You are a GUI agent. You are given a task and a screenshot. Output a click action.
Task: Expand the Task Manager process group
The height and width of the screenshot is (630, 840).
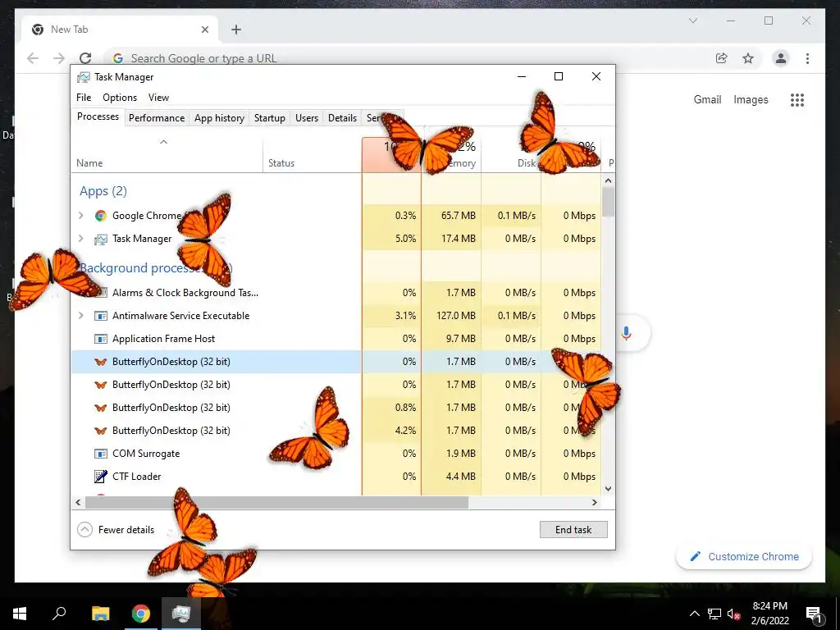click(81, 239)
